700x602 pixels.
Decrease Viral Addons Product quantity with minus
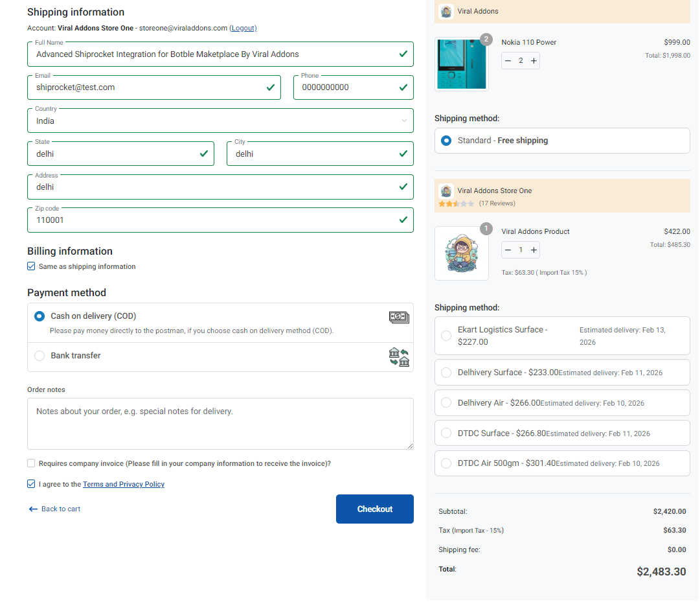(x=508, y=250)
